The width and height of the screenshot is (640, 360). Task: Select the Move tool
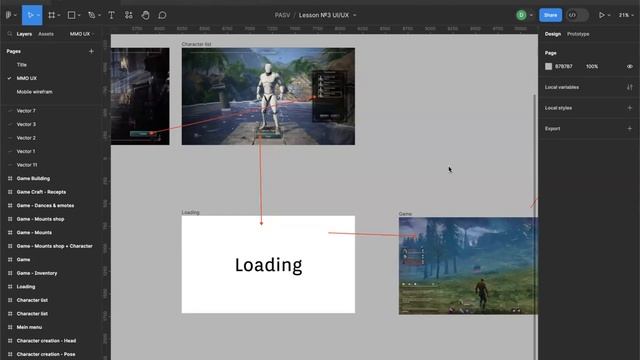(x=30, y=15)
